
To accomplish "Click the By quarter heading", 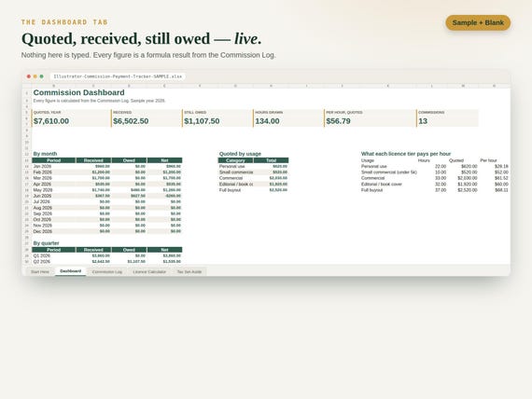I will pyautogui.click(x=46, y=243).
